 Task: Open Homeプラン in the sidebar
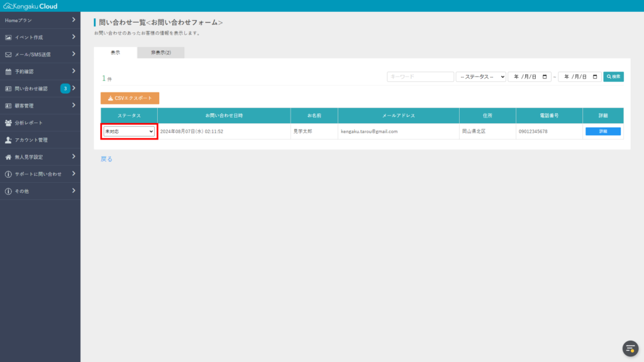(x=40, y=20)
